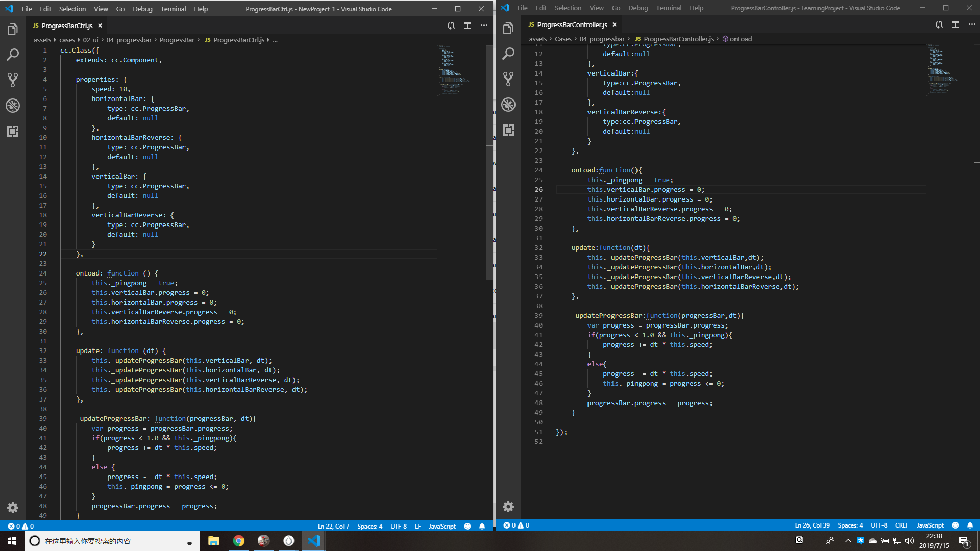Click Spaces: 4 indentation in right status bar
The height and width of the screenshot is (551, 980).
pos(850,525)
